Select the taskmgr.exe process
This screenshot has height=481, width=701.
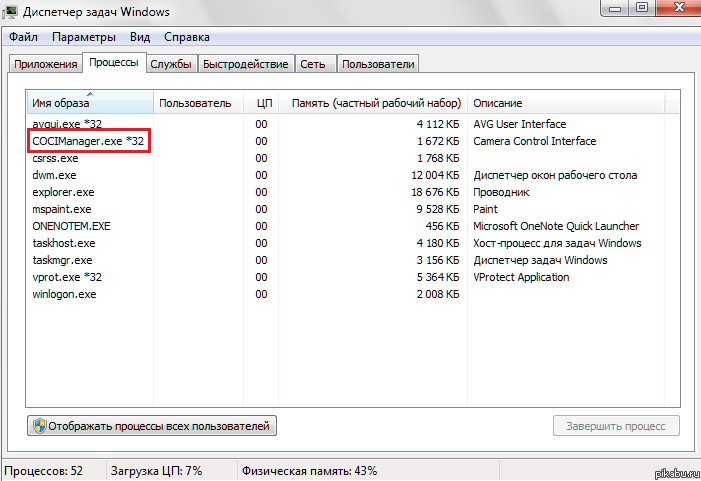(63, 260)
